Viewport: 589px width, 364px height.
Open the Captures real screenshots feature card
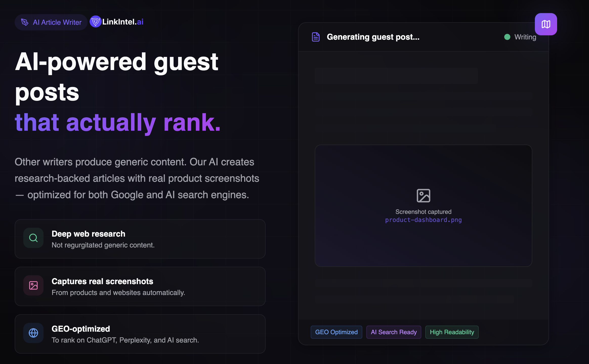coord(140,286)
